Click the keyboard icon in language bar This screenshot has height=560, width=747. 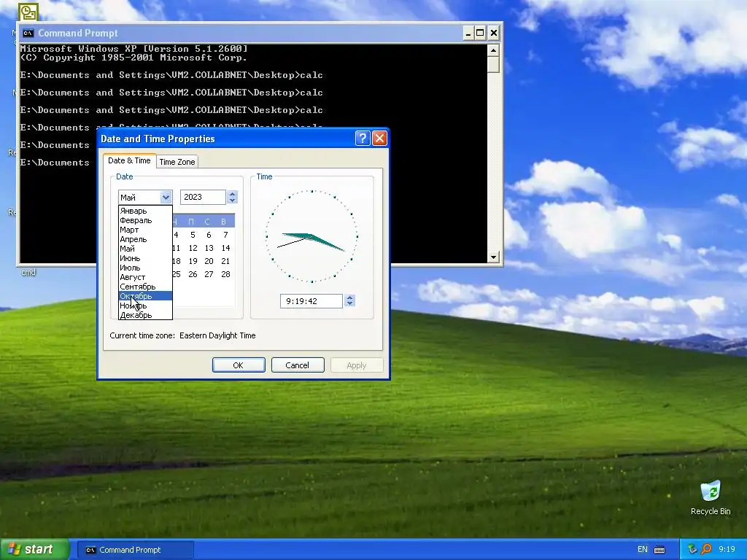tap(659, 550)
